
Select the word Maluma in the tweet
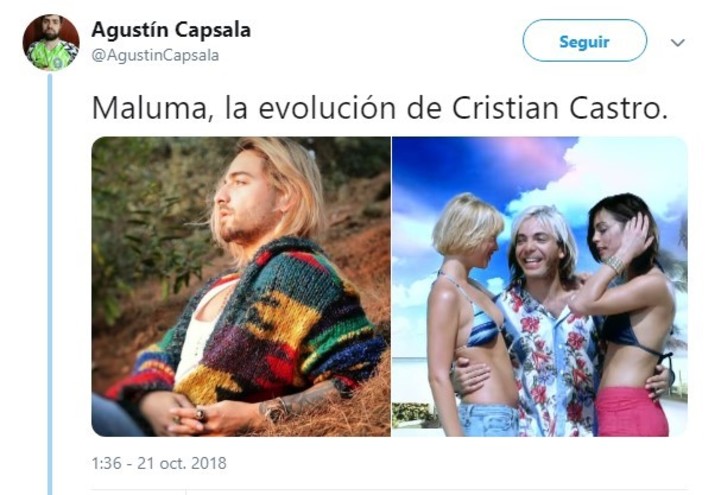click(x=150, y=109)
